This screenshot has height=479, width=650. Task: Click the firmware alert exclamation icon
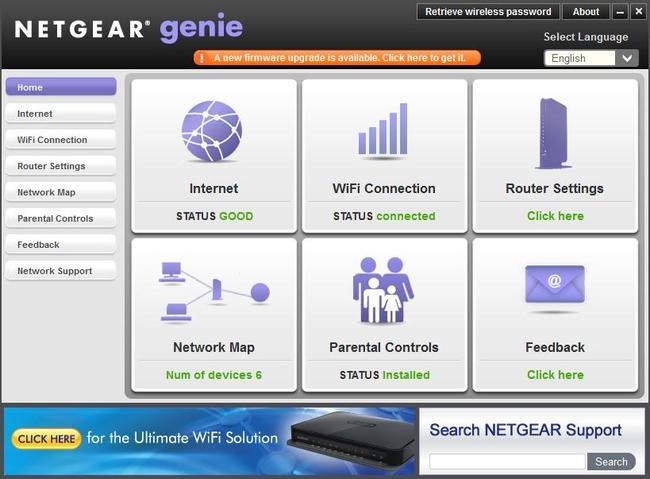pyautogui.click(x=202, y=58)
